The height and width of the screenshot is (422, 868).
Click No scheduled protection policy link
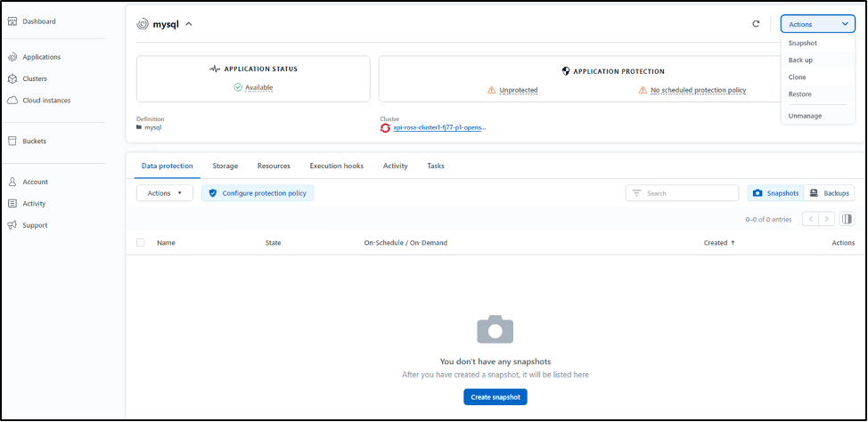coord(698,90)
